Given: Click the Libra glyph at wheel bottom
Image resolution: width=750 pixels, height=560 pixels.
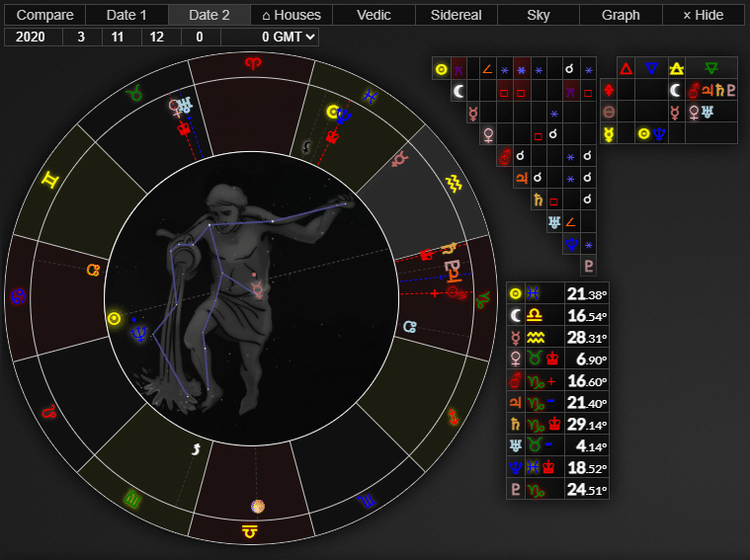Looking at the screenshot, I should [251, 532].
